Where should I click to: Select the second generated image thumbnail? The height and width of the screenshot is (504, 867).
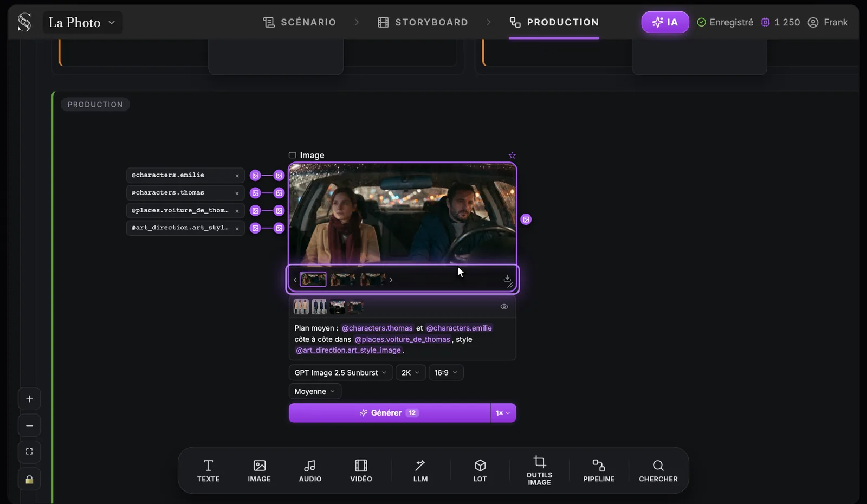coord(343,279)
